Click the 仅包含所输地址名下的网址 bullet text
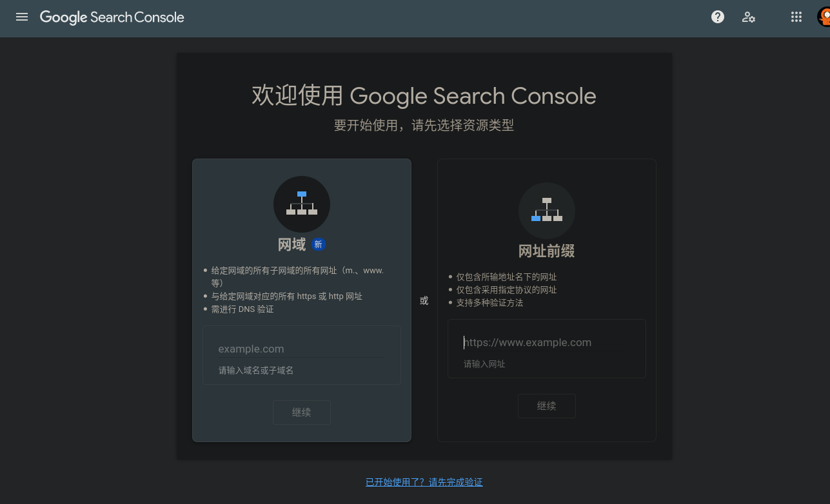Screen dimensions: 830x504 point(506,277)
